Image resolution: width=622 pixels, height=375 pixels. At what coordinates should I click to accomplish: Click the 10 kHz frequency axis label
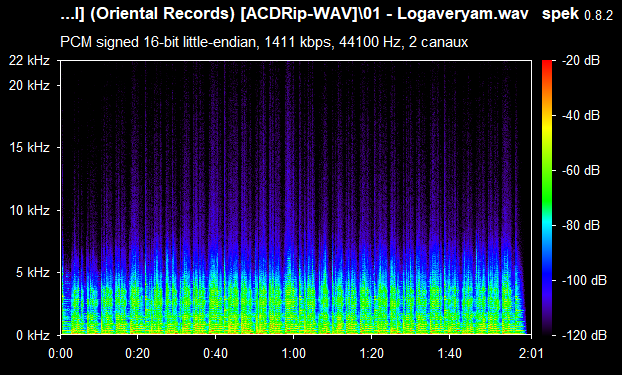point(29,210)
